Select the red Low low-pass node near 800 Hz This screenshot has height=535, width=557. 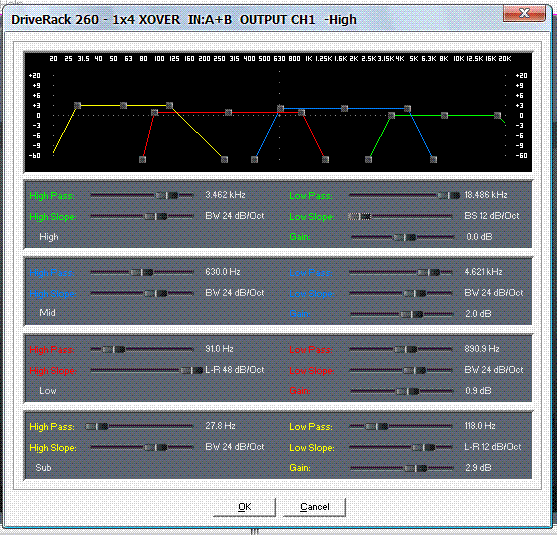pos(302,113)
